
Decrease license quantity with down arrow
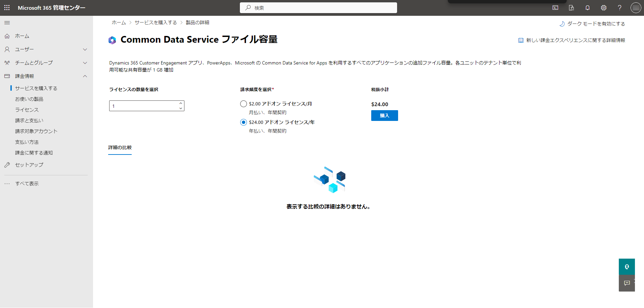pos(181,108)
